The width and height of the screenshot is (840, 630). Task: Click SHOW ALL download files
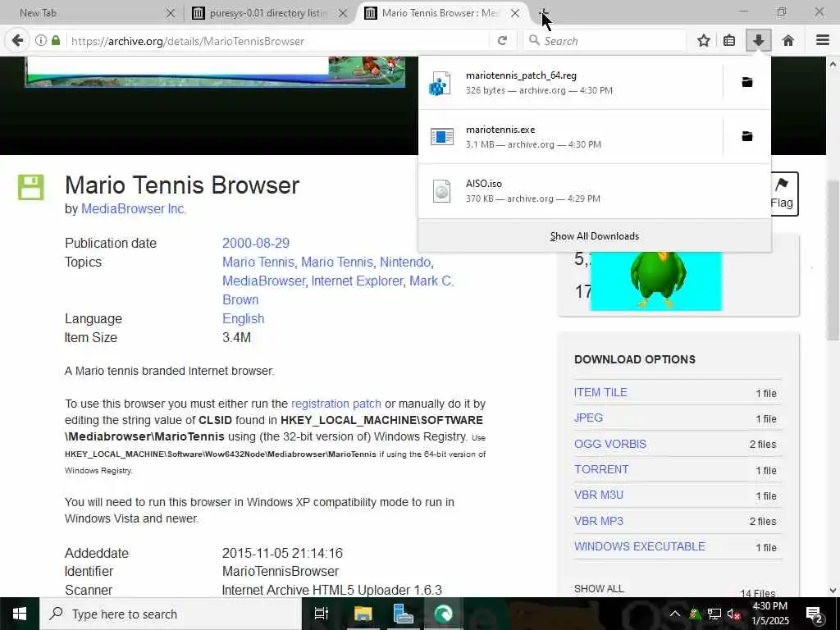599,589
